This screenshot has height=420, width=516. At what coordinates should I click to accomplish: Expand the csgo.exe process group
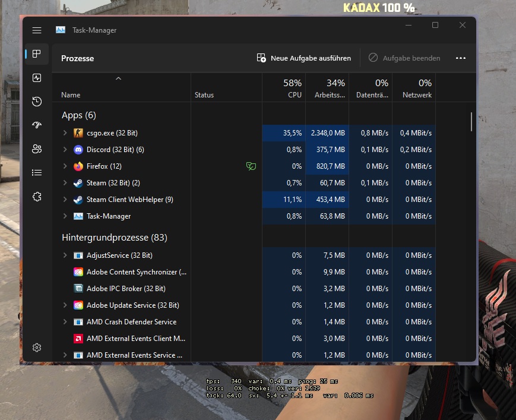[x=65, y=133]
